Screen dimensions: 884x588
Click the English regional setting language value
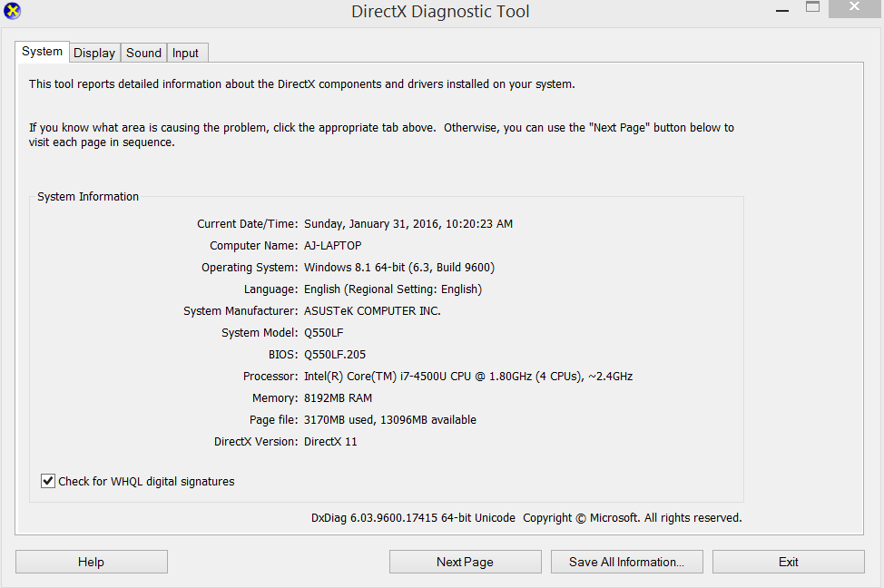393,289
